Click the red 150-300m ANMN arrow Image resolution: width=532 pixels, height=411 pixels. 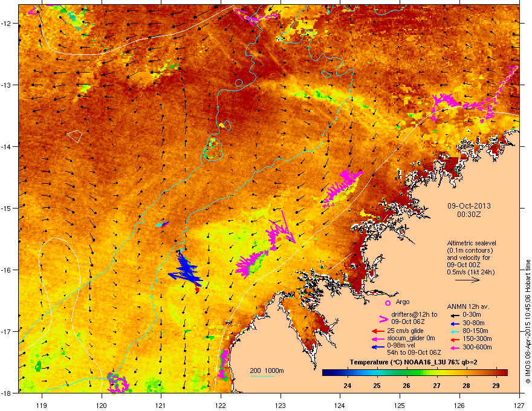point(455,339)
